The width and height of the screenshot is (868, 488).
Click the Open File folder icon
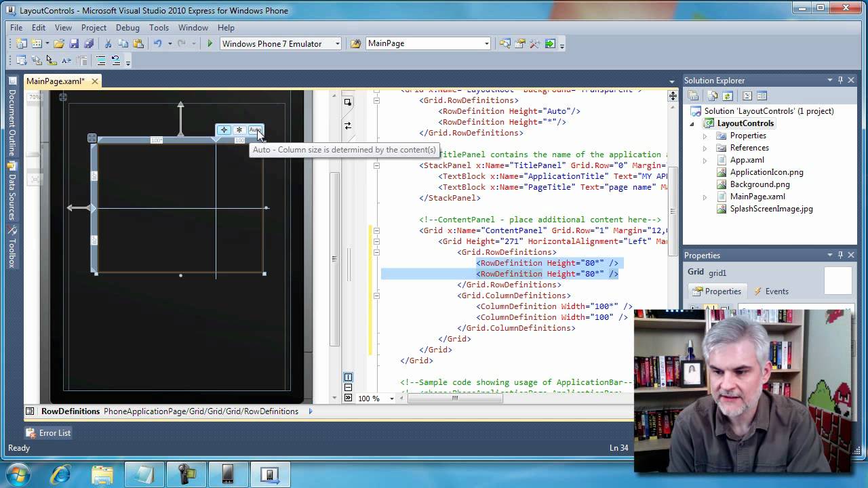(59, 43)
